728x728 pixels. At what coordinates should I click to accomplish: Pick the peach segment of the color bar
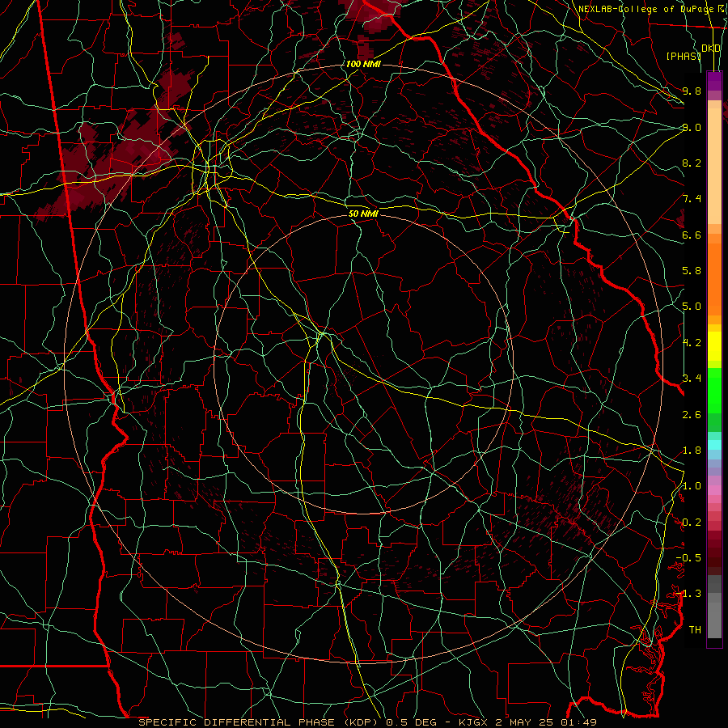tap(714, 167)
